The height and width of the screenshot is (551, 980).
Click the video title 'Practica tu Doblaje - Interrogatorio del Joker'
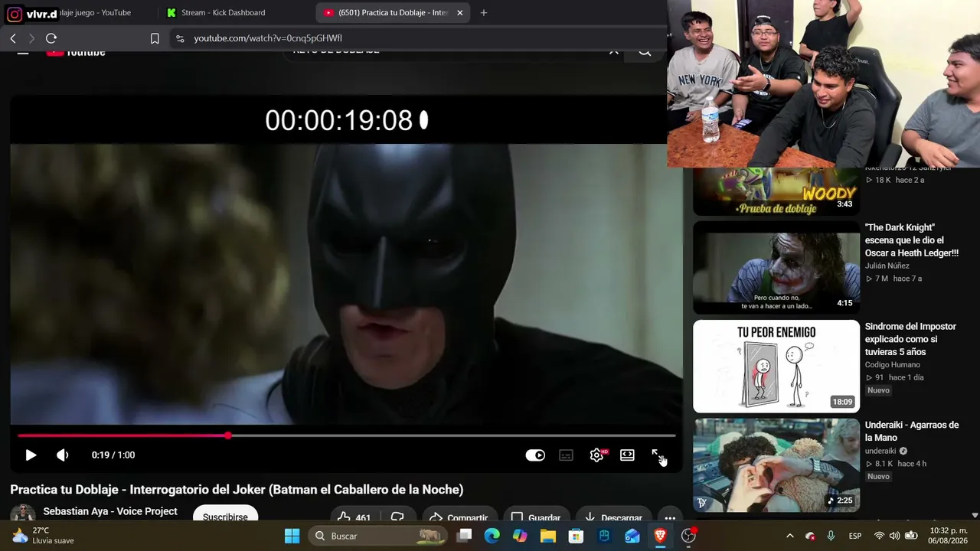[x=237, y=490]
